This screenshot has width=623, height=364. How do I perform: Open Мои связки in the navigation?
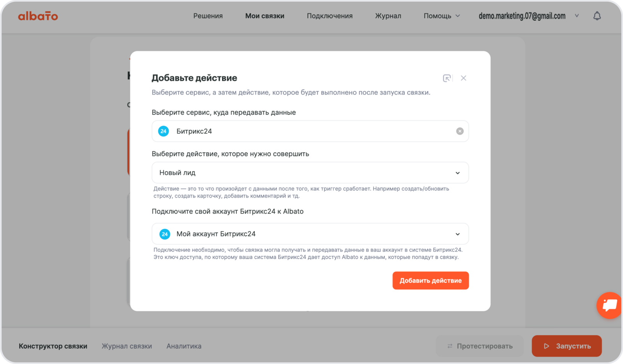tap(265, 16)
